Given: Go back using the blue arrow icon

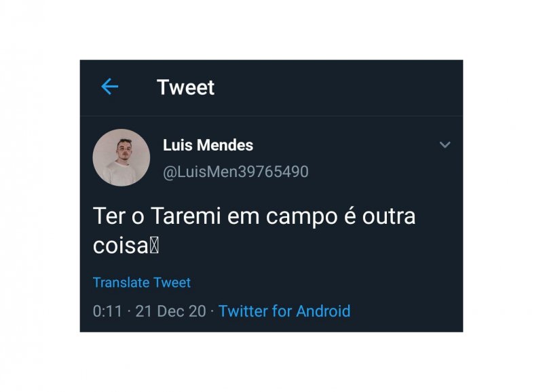Looking at the screenshot, I should point(110,87).
